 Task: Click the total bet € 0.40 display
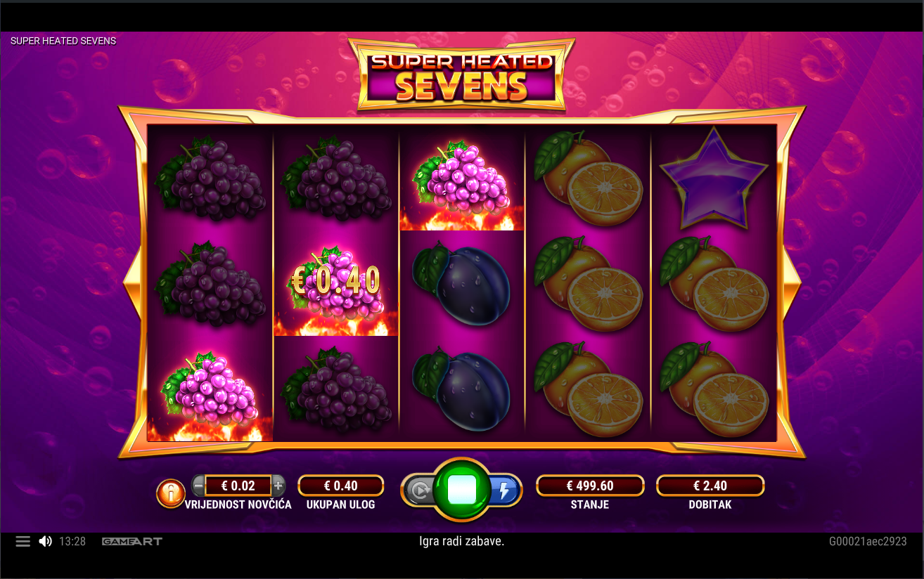341,486
